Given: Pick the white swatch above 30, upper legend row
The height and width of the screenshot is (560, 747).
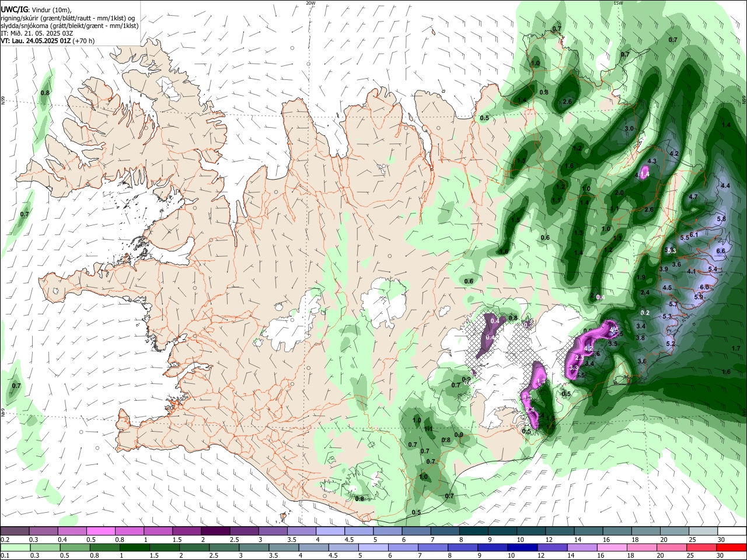Looking at the screenshot, I should tap(732, 531).
